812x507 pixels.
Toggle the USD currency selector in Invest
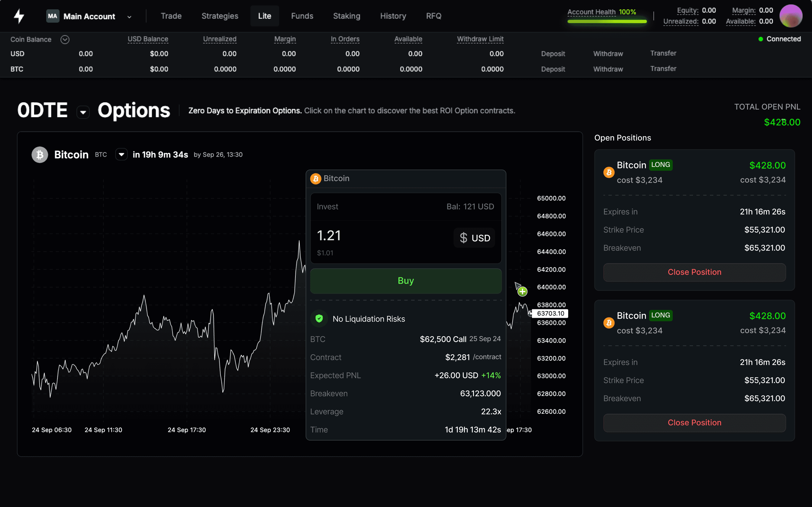475,238
